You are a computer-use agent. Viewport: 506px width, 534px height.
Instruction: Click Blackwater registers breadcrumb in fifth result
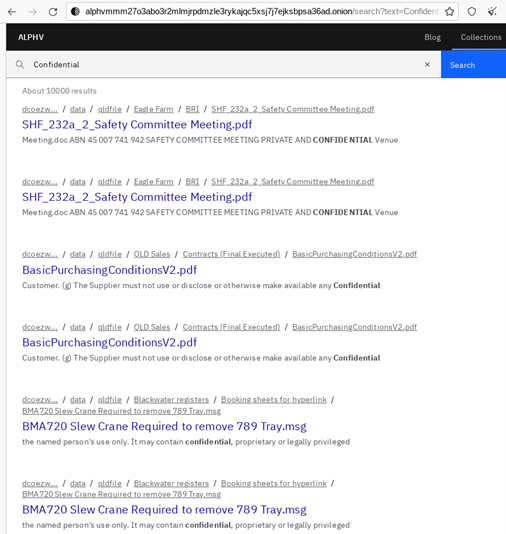point(171,400)
